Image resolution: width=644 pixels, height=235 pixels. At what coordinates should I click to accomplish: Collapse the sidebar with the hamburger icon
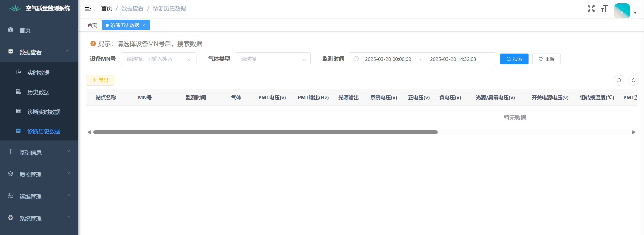pos(88,8)
